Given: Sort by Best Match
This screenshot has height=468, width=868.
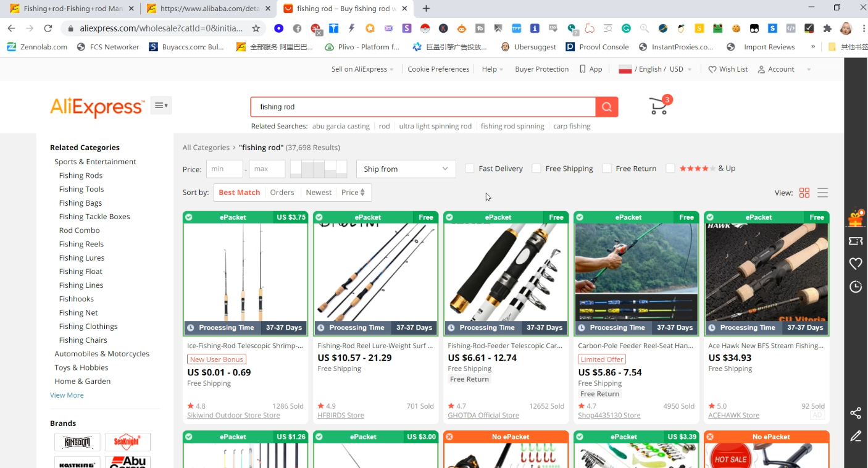Looking at the screenshot, I should pos(240,193).
